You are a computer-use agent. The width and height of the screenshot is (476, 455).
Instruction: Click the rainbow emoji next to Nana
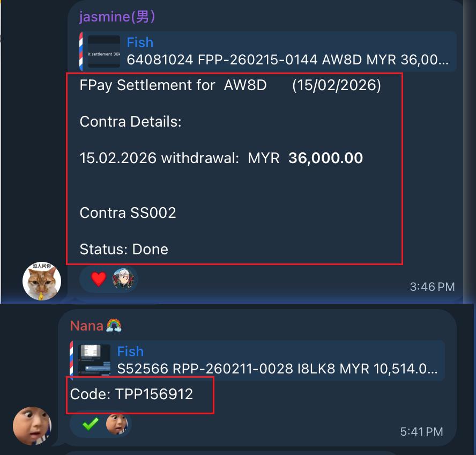[114, 326]
